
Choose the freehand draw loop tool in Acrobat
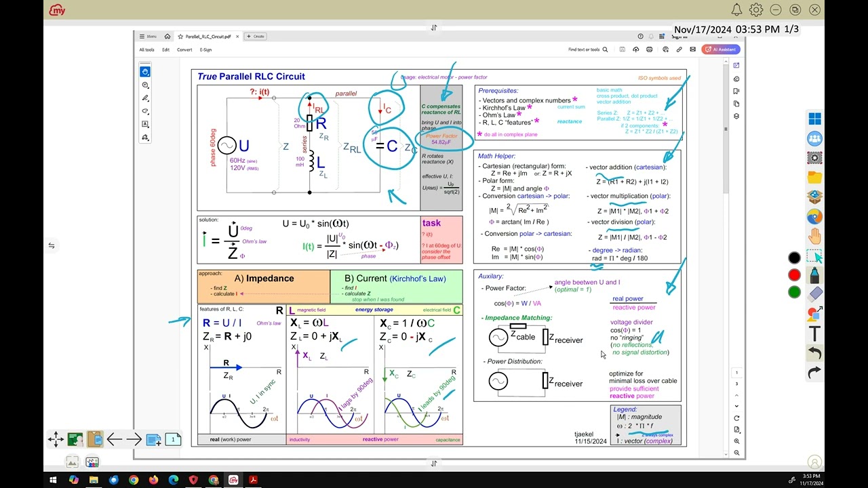point(145,111)
